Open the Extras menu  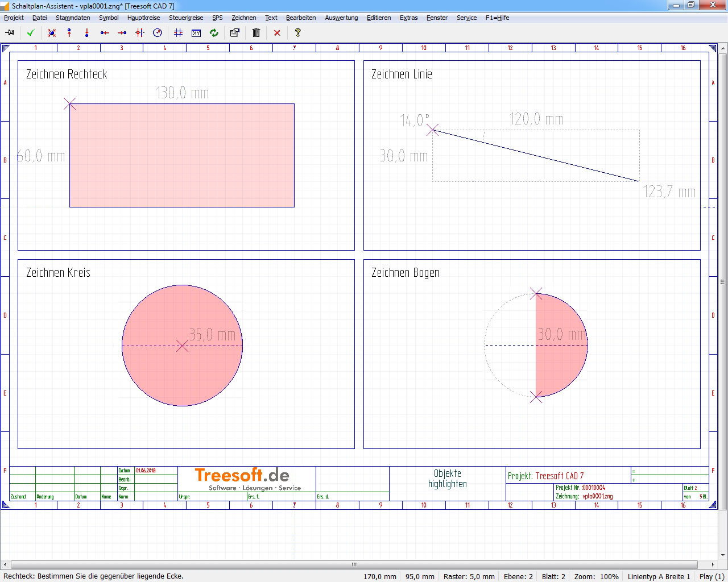408,18
